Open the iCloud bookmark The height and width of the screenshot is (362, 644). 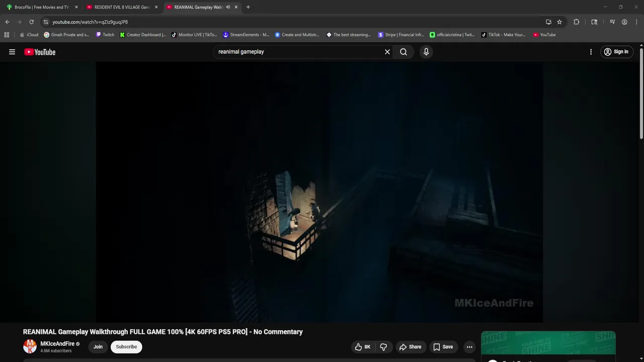click(29, 35)
